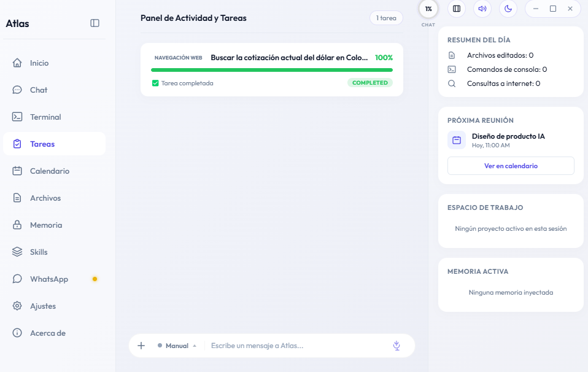Click the NAVEGACIÓN WEB task label

point(179,58)
